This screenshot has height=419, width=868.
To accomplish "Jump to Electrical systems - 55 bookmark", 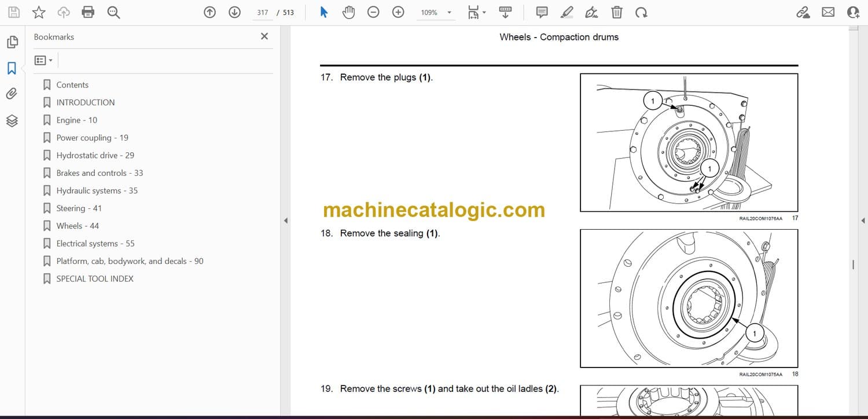I will 95,244.
